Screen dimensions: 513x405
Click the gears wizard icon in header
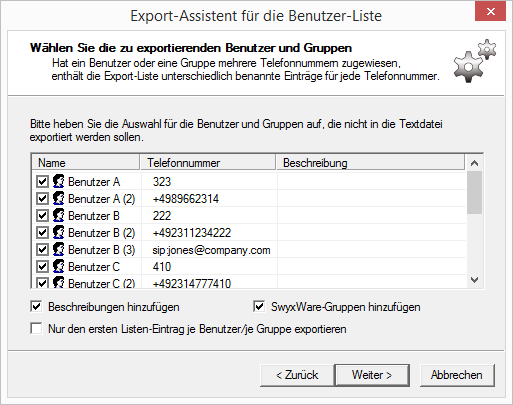coord(475,61)
